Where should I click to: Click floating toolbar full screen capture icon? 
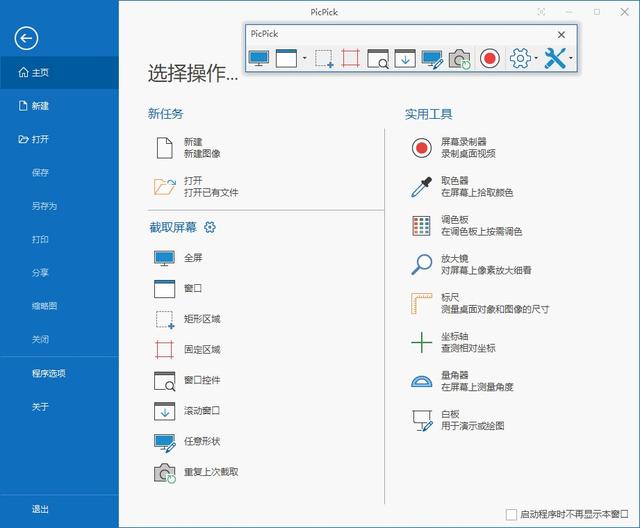coord(259,58)
